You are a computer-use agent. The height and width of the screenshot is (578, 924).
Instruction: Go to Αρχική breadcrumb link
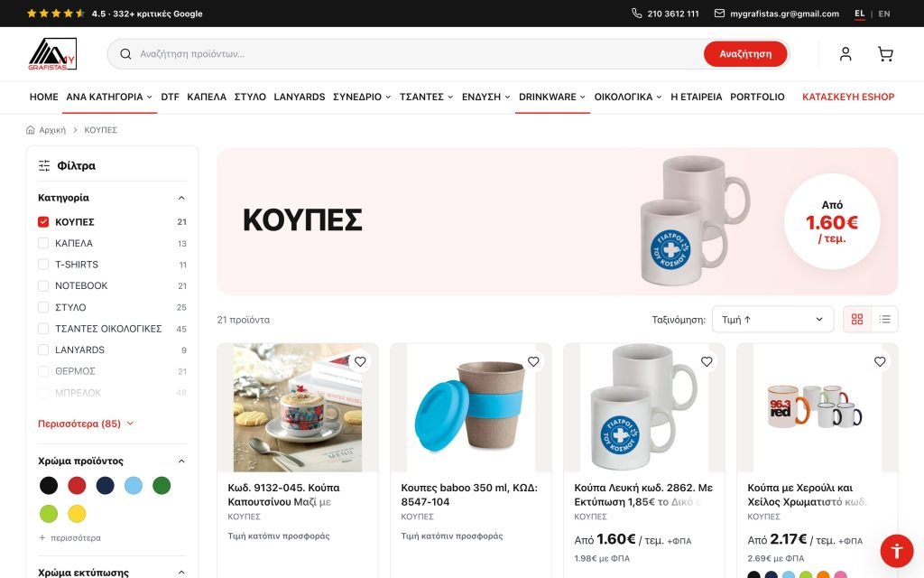(52, 130)
